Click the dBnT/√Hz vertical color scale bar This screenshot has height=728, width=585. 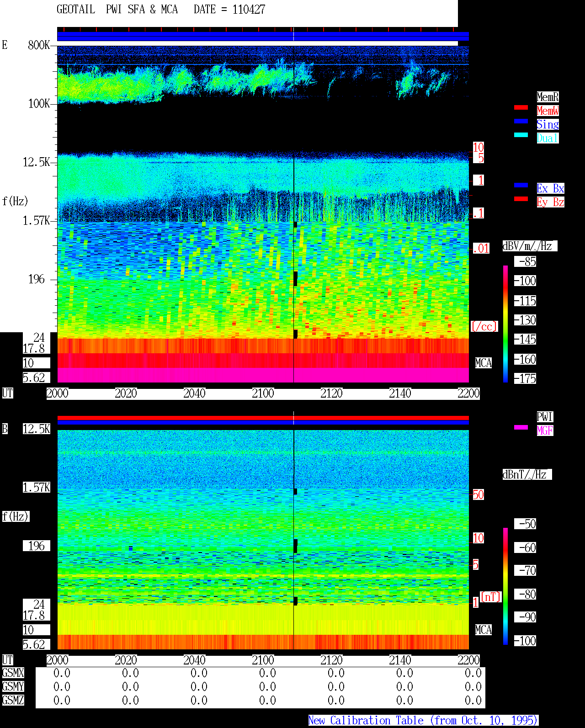(x=505, y=586)
